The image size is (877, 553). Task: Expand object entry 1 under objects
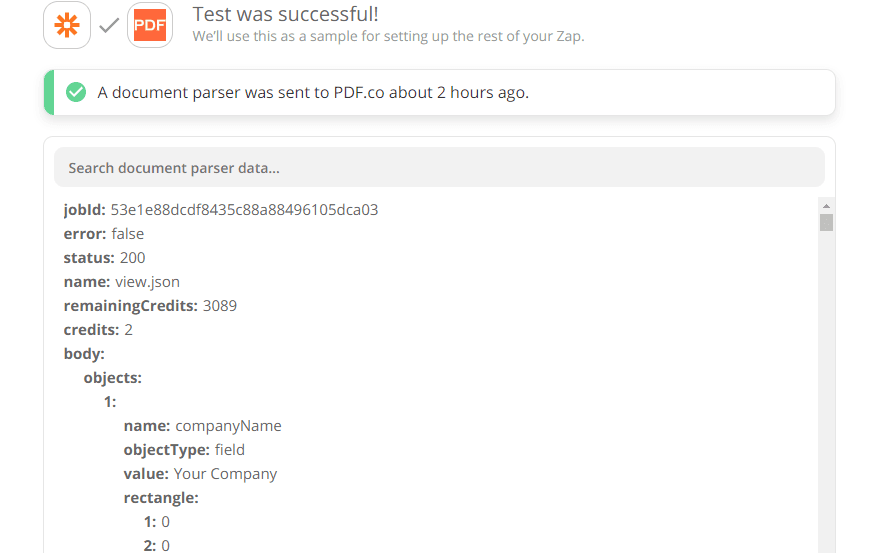110,402
